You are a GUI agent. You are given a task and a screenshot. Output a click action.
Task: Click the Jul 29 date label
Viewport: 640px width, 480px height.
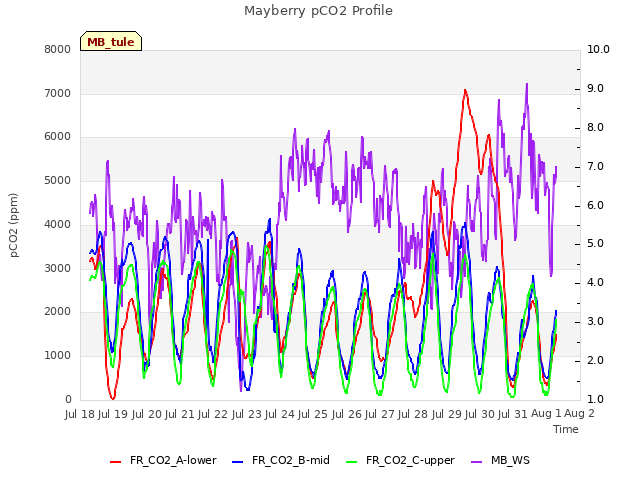coord(446,414)
